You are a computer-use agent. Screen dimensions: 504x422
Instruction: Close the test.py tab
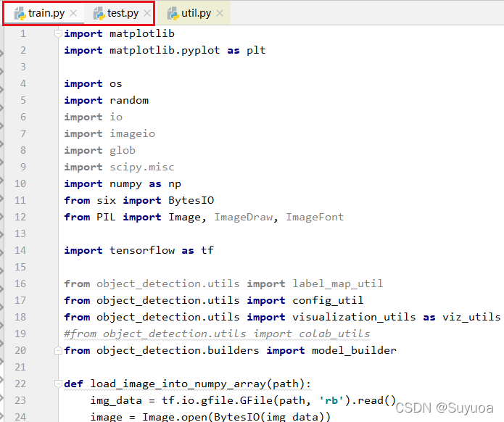click(147, 13)
